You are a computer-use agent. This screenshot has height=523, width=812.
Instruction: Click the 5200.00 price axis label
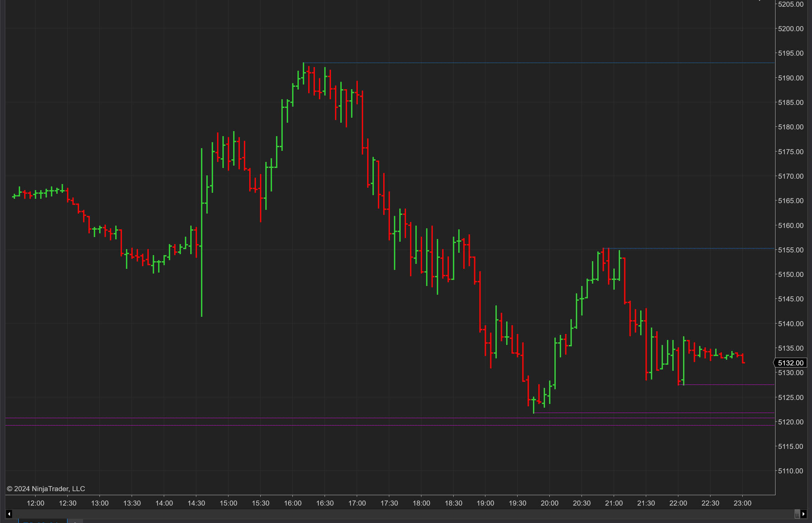(791, 28)
